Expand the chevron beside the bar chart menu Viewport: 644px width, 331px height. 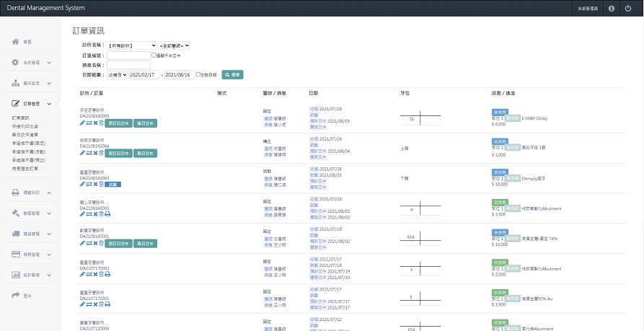click(x=49, y=275)
